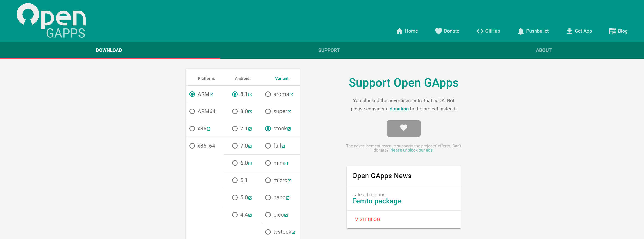Screen dimensions: 644x239
Task: Select the Android 7.0 radio button
Action: [x=235, y=146]
